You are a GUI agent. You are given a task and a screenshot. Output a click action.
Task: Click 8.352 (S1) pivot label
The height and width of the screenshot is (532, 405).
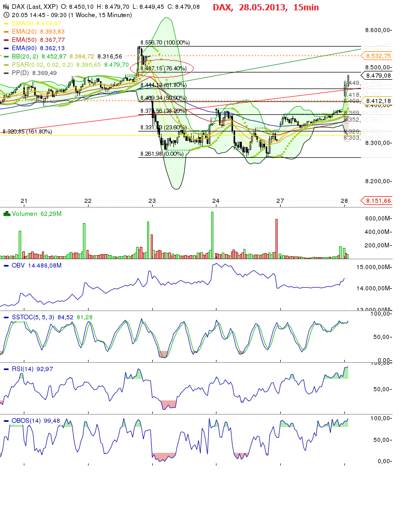coord(362,120)
